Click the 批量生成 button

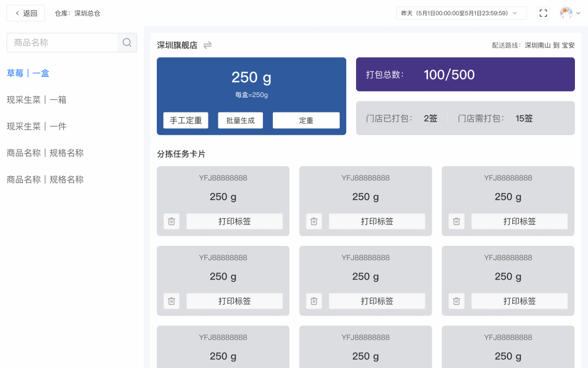[241, 120]
